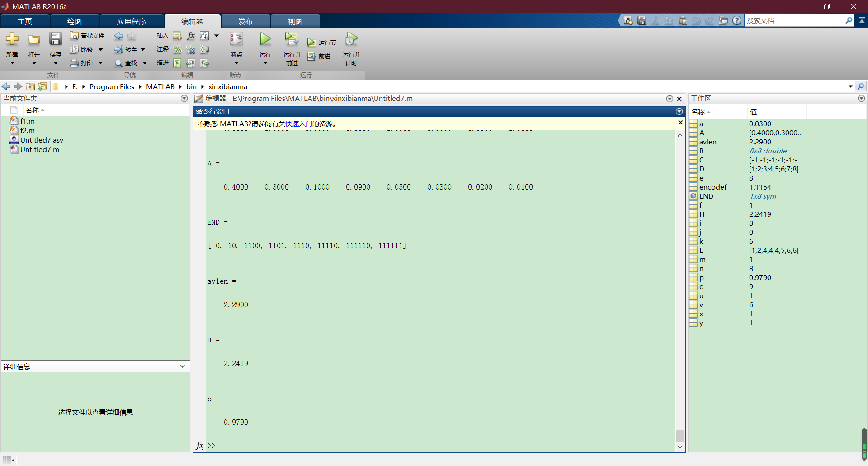
Task: Expand the 详细信息 details panel
Action: point(182,366)
